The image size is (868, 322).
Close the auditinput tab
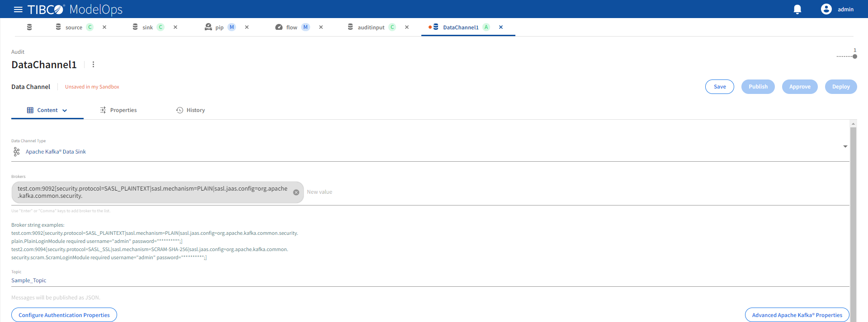(407, 27)
